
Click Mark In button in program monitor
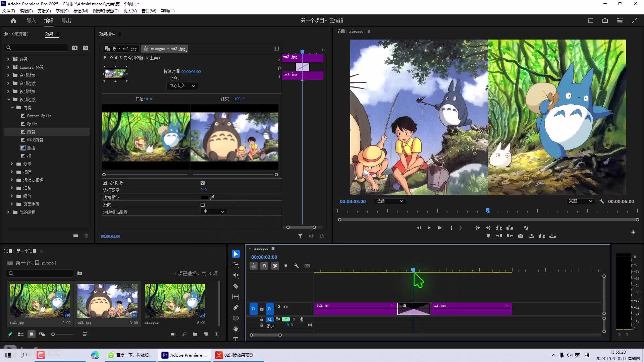tap(451, 228)
